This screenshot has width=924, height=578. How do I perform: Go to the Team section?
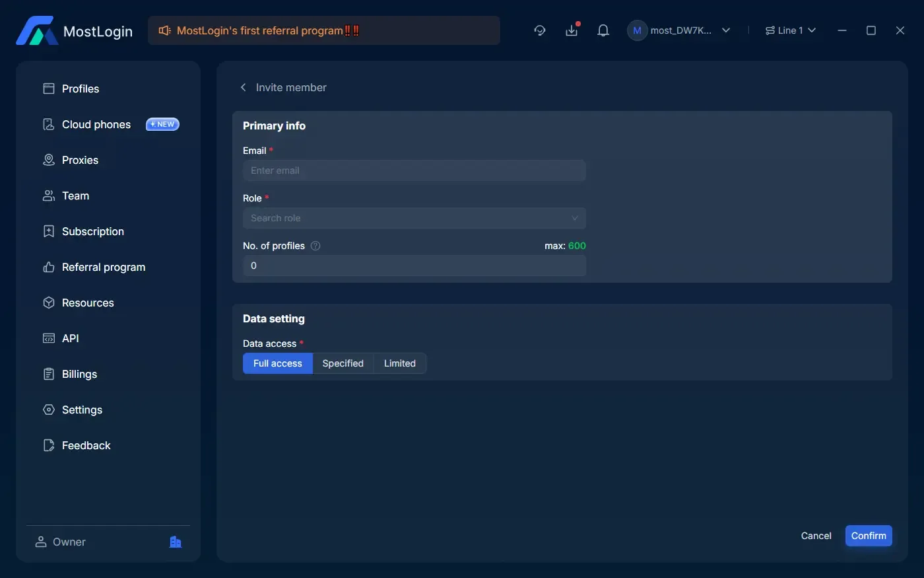point(75,196)
